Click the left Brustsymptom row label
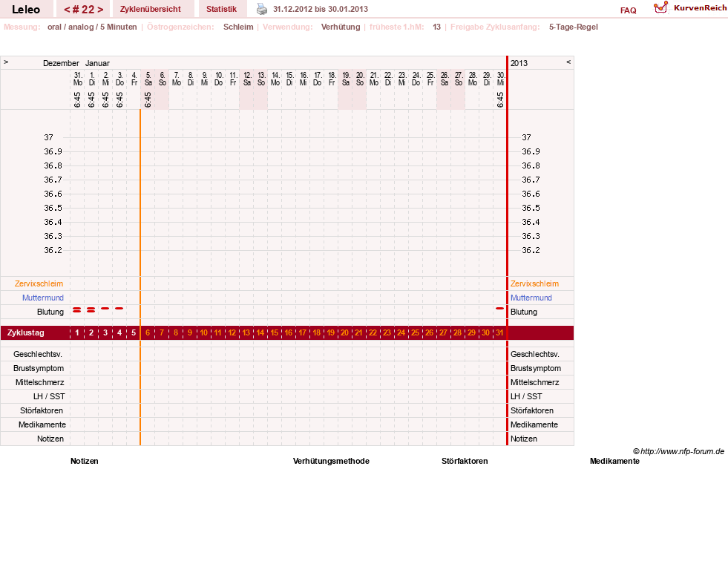Screen dimensions: 728x564 click(x=39, y=368)
